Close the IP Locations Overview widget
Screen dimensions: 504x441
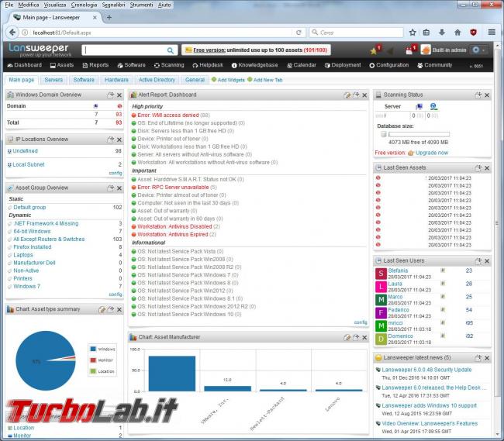click(119, 140)
